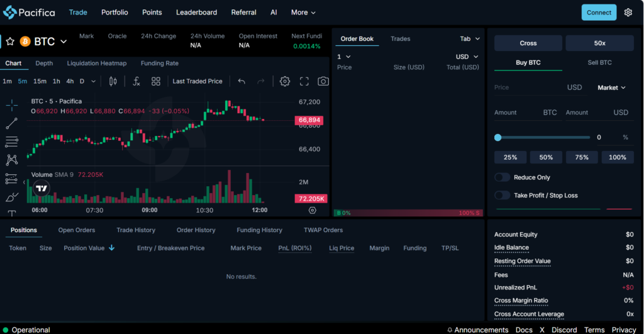This screenshot has height=334, width=644.
Task: Sort by Position Value column
Action: [x=89, y=248]
